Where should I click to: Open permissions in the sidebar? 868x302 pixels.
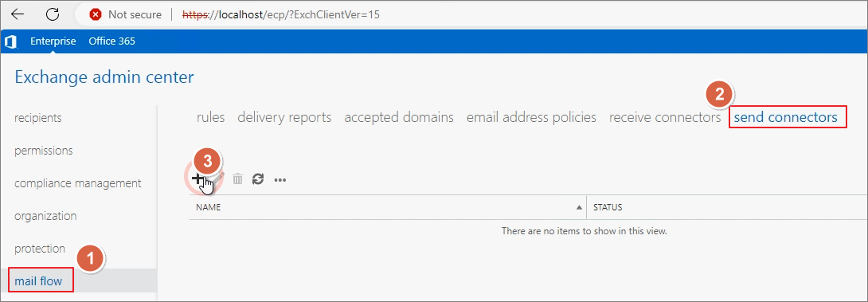pos(44,151)
